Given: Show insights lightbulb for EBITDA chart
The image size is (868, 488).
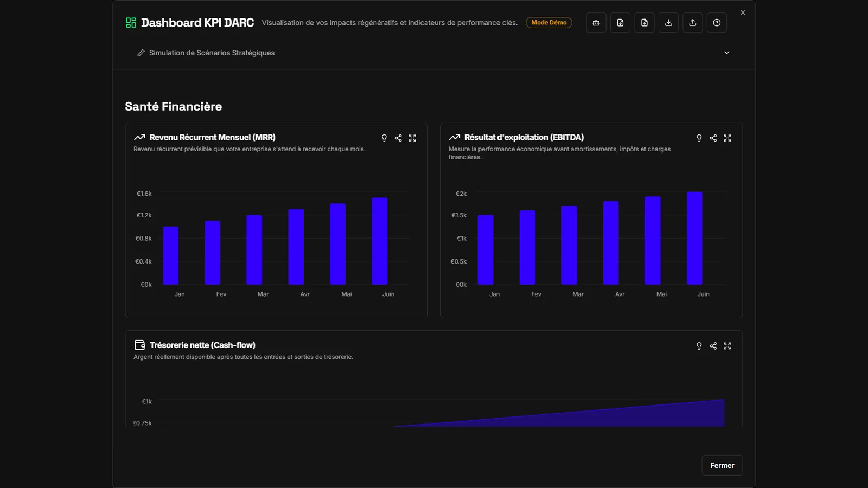Looking at the screenshot, I should click(699, 138).
